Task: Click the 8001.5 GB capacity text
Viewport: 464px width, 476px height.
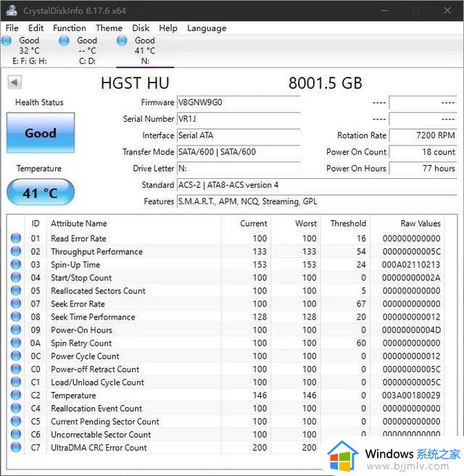Action: [x=326, y=83]
